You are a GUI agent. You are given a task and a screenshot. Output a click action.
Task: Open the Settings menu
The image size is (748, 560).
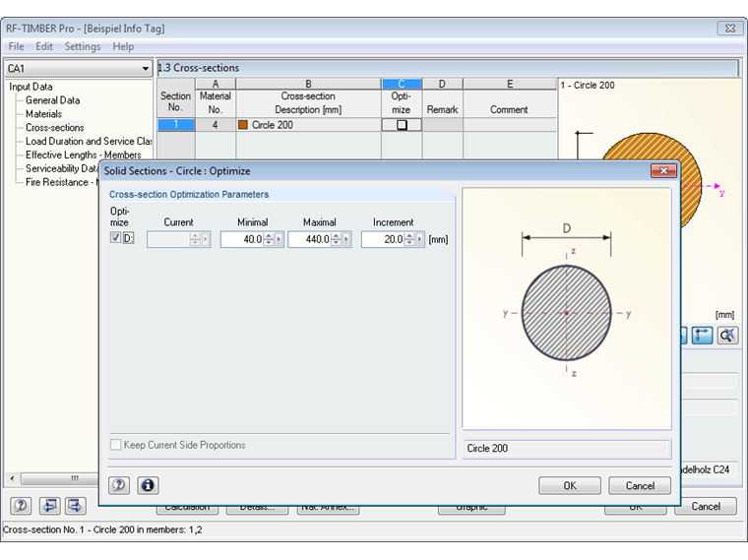(x=83, y=46)
